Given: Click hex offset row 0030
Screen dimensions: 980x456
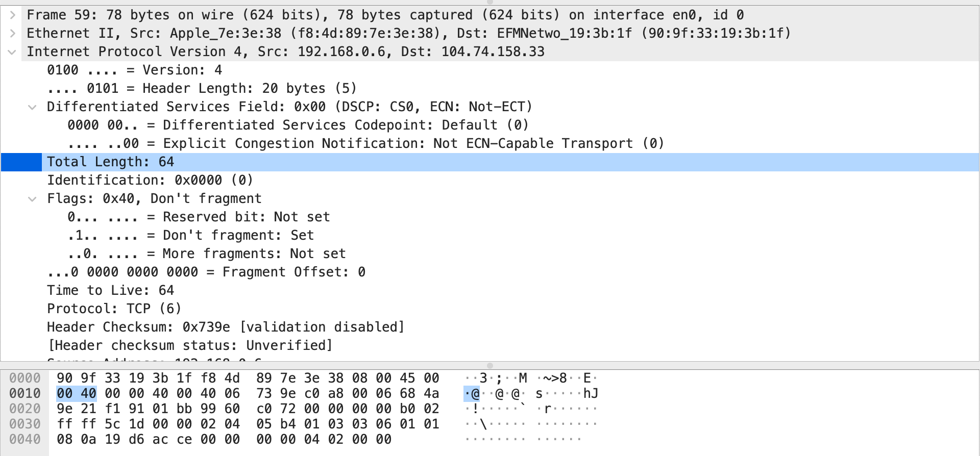Looking at the screenshot, I should pyautogui.click(x=25, y=424).
